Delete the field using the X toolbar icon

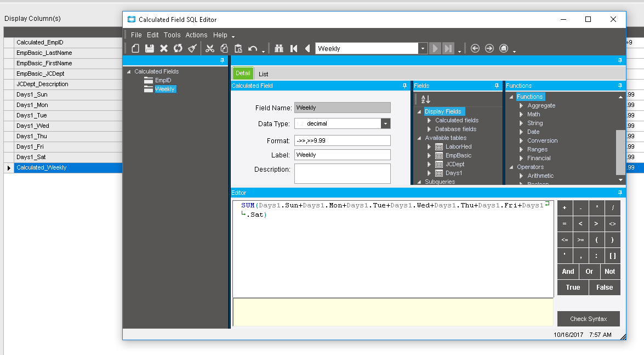164,48
